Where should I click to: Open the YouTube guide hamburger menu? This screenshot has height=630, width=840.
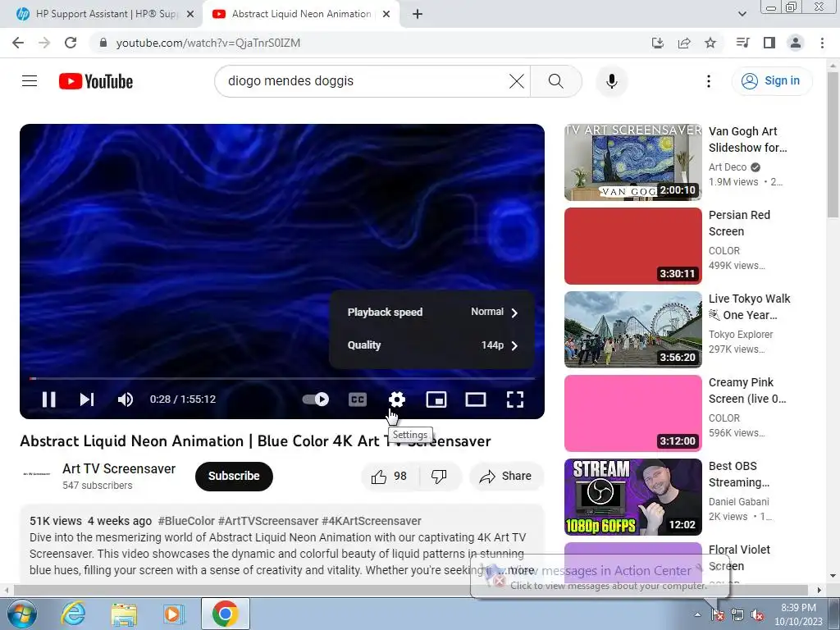tap(30, 81)
